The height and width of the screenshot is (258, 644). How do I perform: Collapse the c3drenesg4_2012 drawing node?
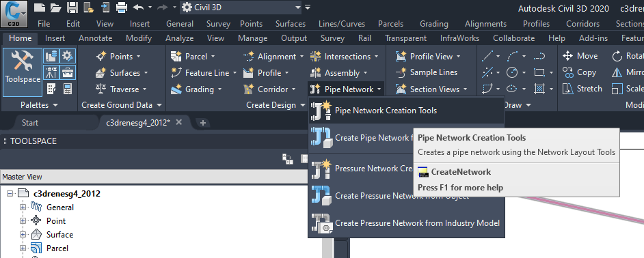[x=10, y=194]
